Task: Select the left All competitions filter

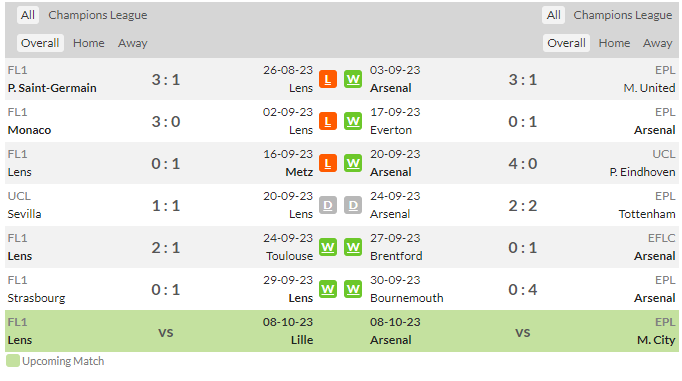Action: click(28, 15)
